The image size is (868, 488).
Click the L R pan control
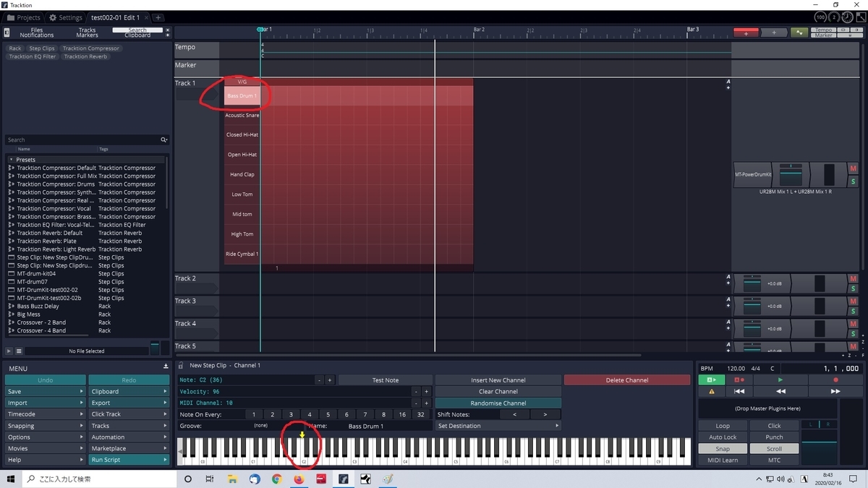(x=821, y=424)
